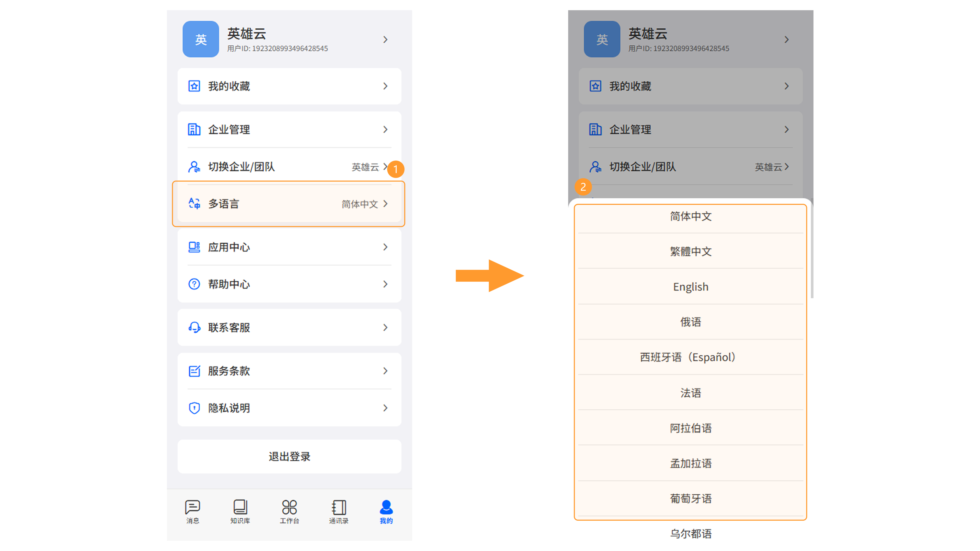
Task: Select 繁體中文 in the language list
Action: [x=691, y=251]
